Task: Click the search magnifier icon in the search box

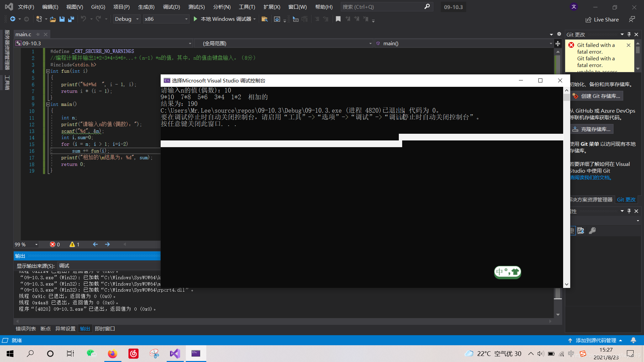Action: [427, 7]
